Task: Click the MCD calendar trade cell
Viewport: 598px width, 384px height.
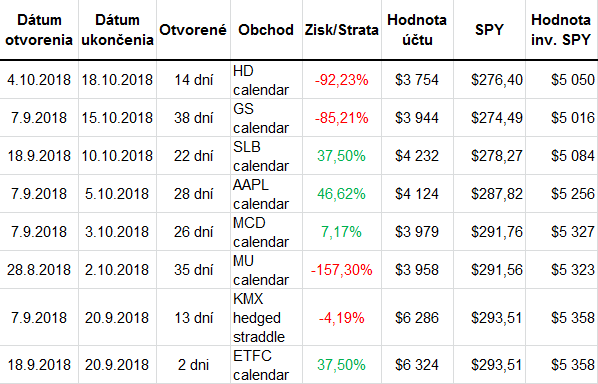Action: pyautogui.click(x=266, y=232)
